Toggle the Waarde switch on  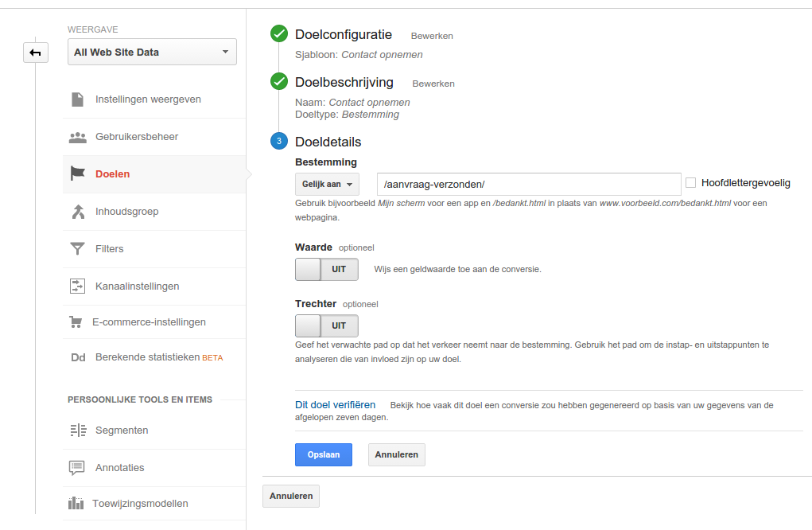point(326,270)
